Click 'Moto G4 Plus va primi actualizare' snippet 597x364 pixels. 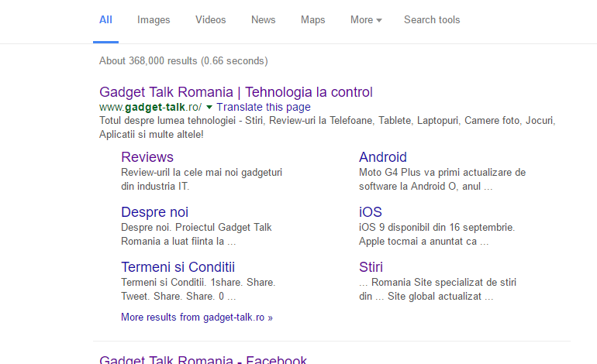point(442,179)
